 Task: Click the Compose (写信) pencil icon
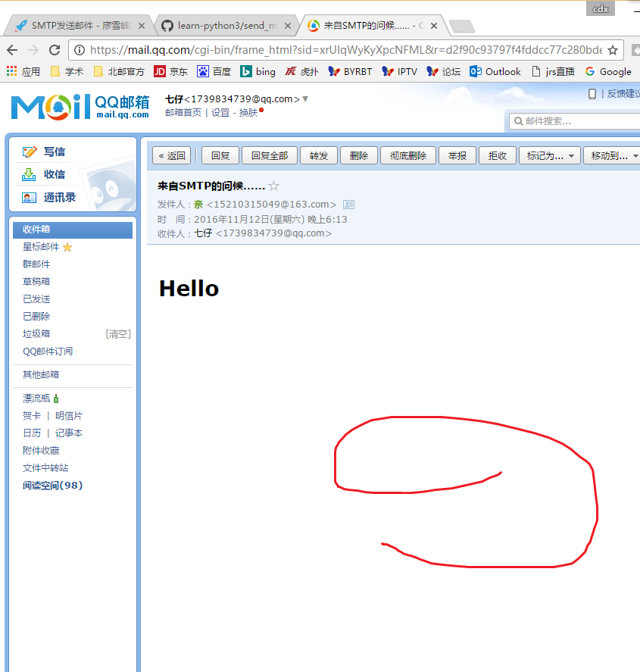(x=30, y=152)
